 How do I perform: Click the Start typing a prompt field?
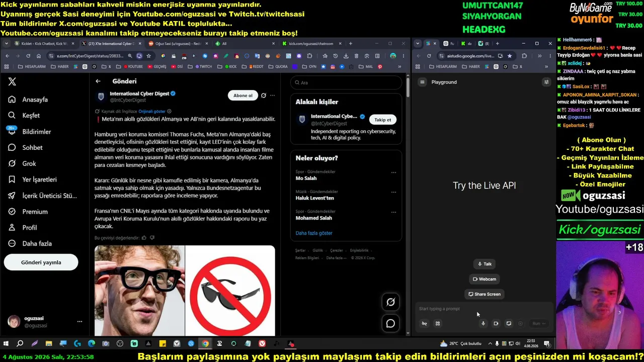pos(483,309)
